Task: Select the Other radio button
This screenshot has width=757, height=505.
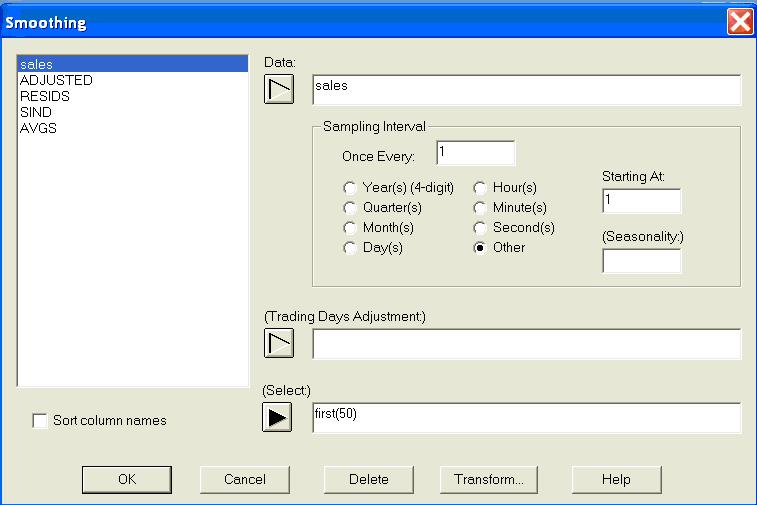Action: (x=479, y=248)
